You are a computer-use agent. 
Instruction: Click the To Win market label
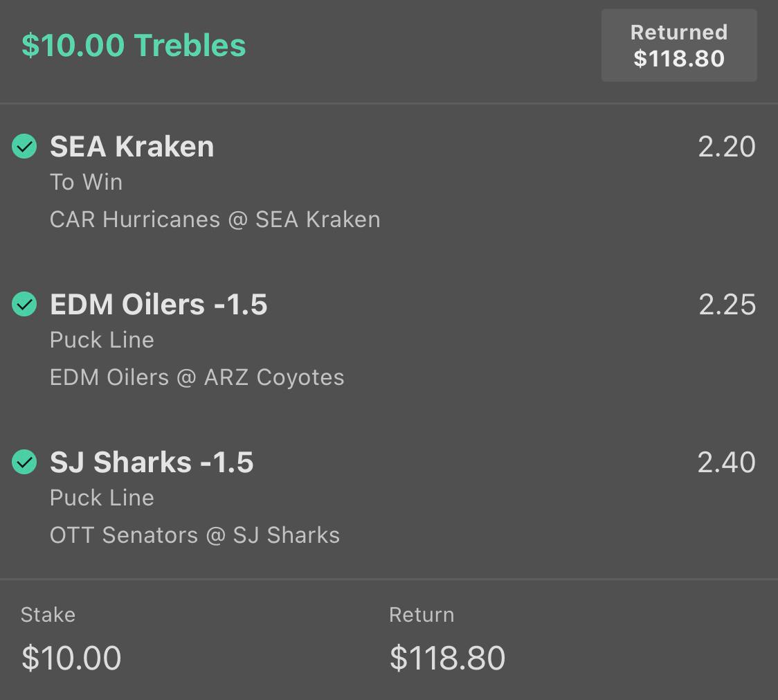87,181
